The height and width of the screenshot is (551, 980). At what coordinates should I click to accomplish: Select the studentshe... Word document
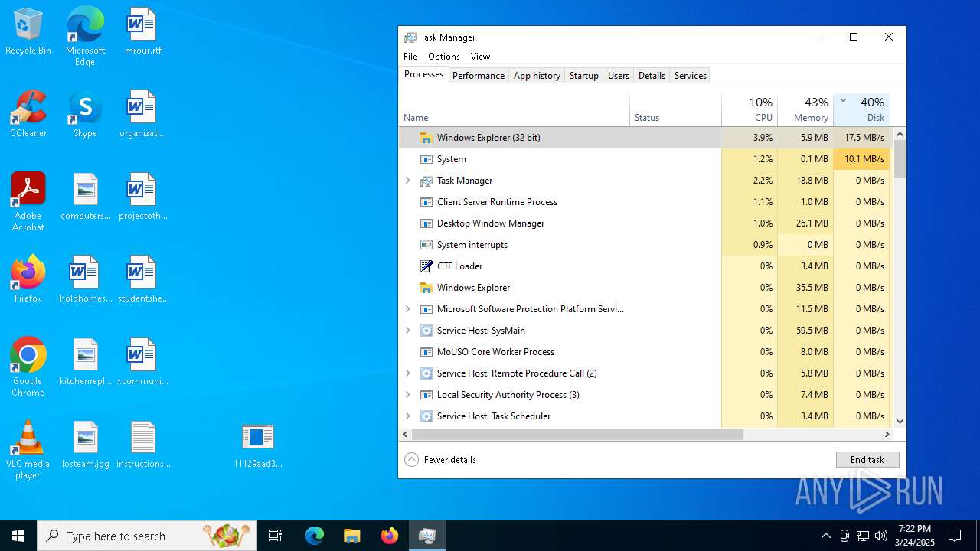[143, 280]
